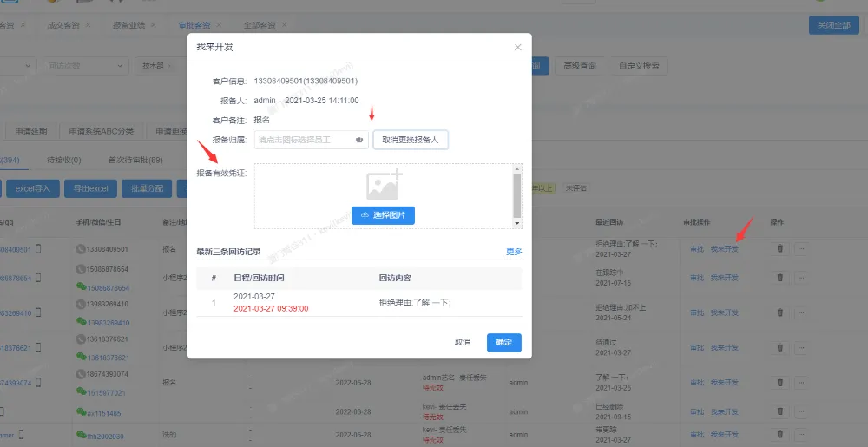Open the 更多 follow-up records link
Image resolution: width=868 pixels, height=447 pixels.
[x=514, y=252]
